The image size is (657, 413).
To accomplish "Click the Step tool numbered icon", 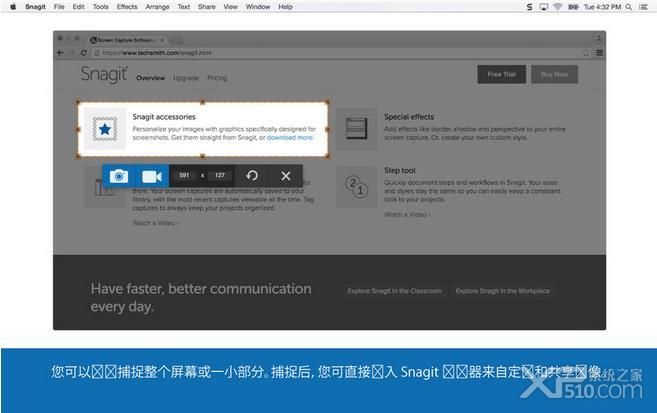I will 357,187.
